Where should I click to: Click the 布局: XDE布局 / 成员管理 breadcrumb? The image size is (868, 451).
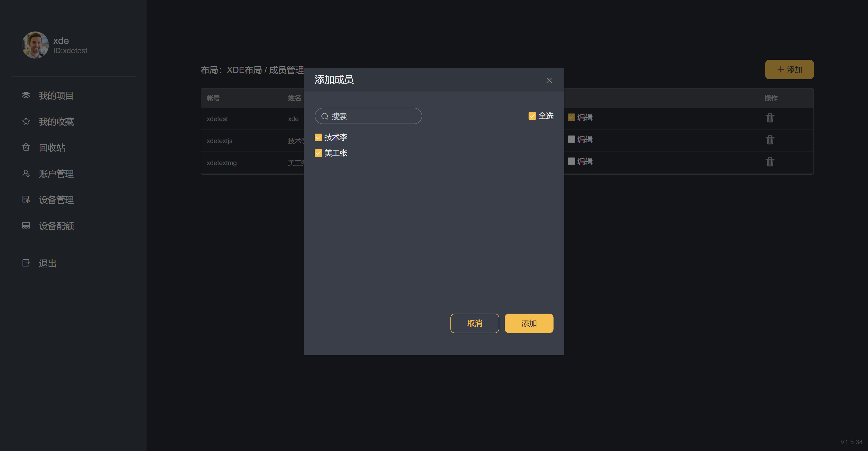252,70
